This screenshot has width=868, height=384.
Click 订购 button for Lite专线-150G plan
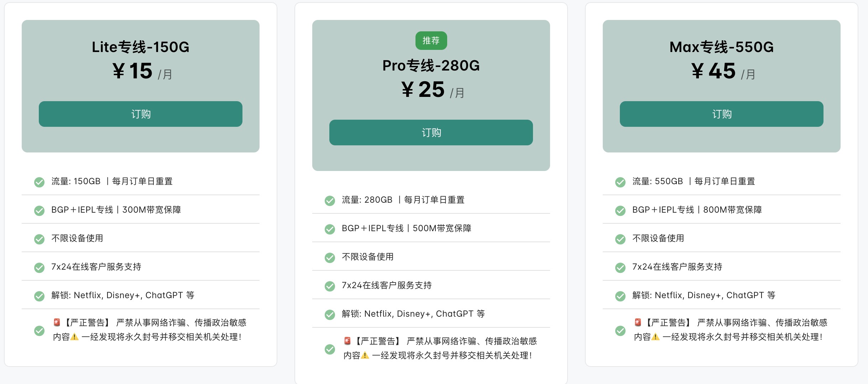click(x=141, y=114)
